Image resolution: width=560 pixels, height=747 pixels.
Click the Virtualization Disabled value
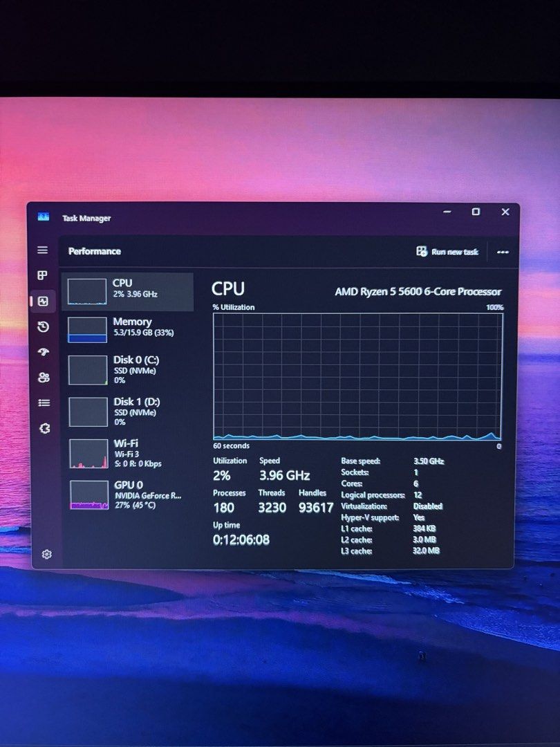point(428,506)
